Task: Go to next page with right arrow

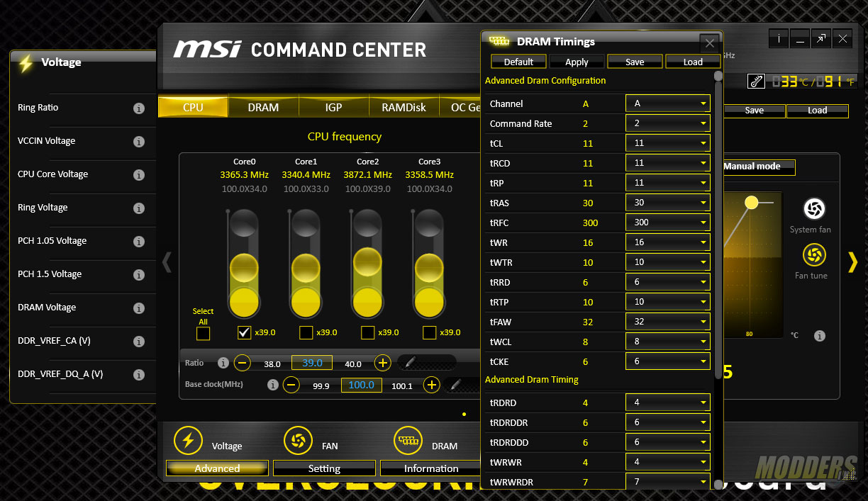Action: click(x=852, y=262)
